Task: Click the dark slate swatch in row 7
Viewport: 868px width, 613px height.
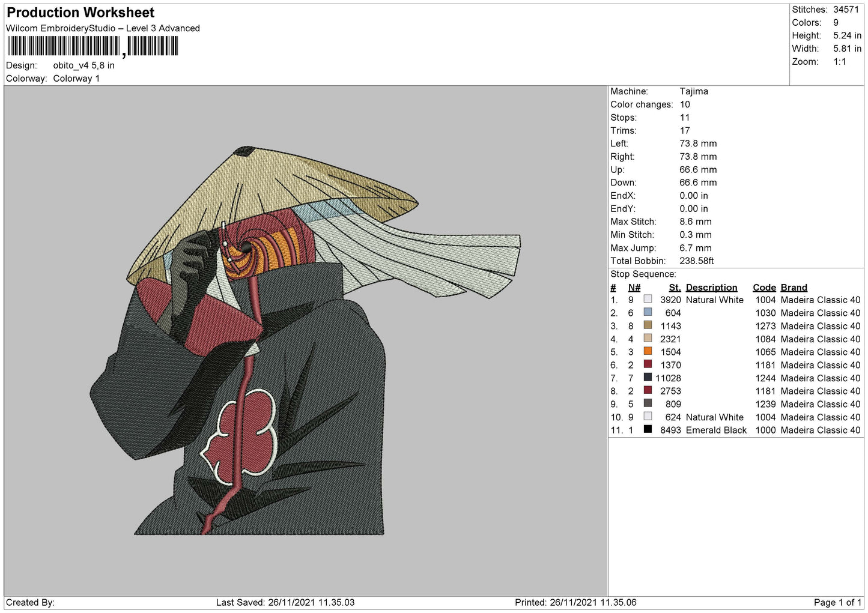Action: (x=648, y=378)
